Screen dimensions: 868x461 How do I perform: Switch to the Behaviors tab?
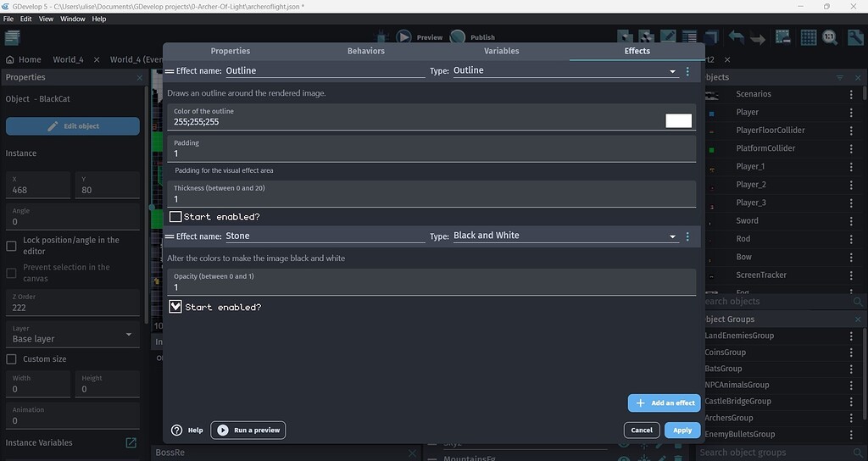click(366, 51)
